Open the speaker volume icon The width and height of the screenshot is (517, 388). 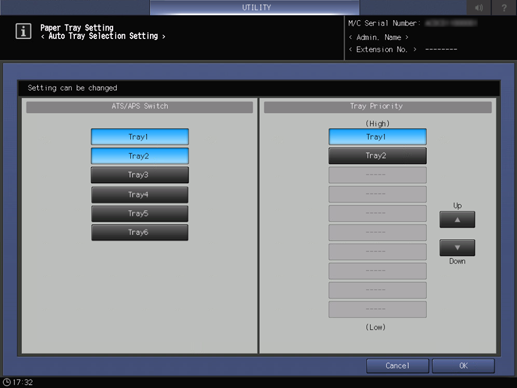coord(479,7)
